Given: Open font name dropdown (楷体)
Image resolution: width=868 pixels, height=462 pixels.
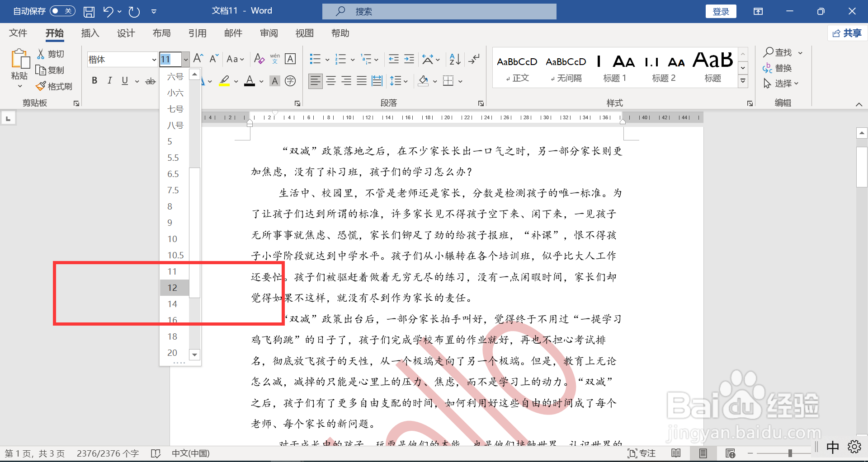Looking at the screenshot, I should click(x=154, y=59).
